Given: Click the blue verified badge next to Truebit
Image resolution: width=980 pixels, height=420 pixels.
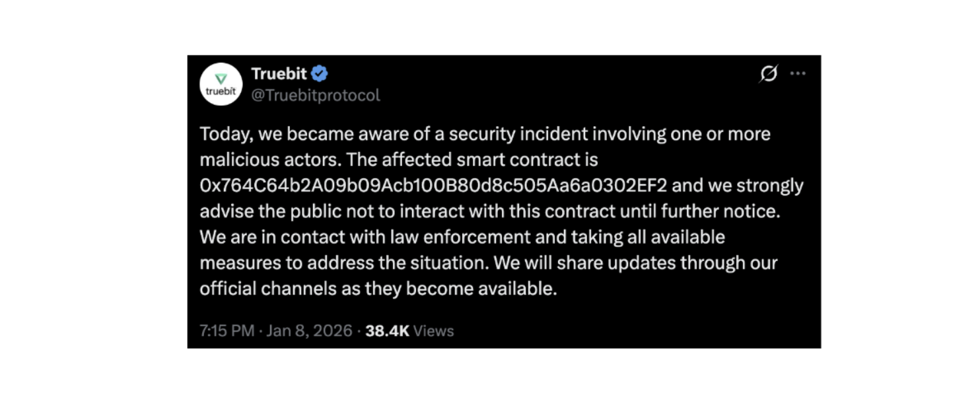Looking at the screenshot, I should [318, 74].
